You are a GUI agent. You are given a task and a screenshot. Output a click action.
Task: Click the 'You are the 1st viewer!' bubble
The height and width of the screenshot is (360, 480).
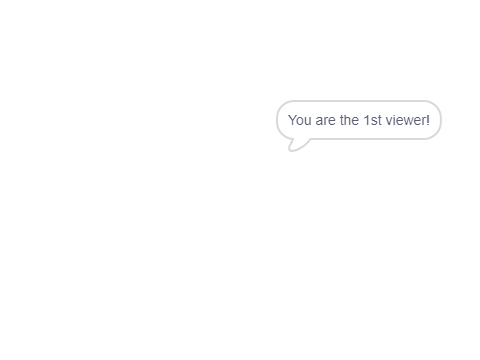tap(359, 120)
